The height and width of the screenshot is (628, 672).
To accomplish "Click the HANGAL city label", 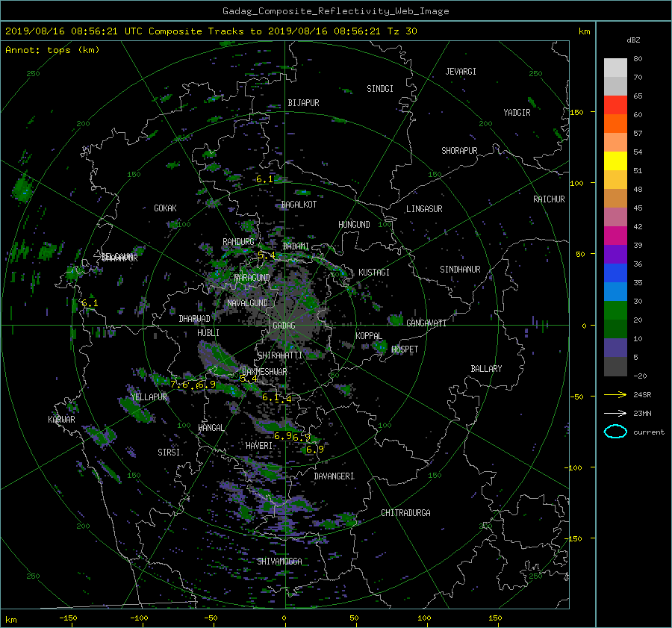I will [211, 428].
